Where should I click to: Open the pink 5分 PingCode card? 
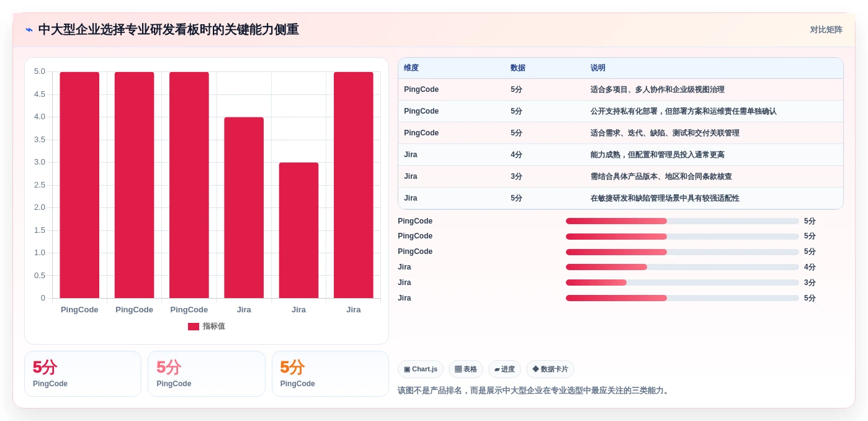pyautogui.click(x=207, y=374)
